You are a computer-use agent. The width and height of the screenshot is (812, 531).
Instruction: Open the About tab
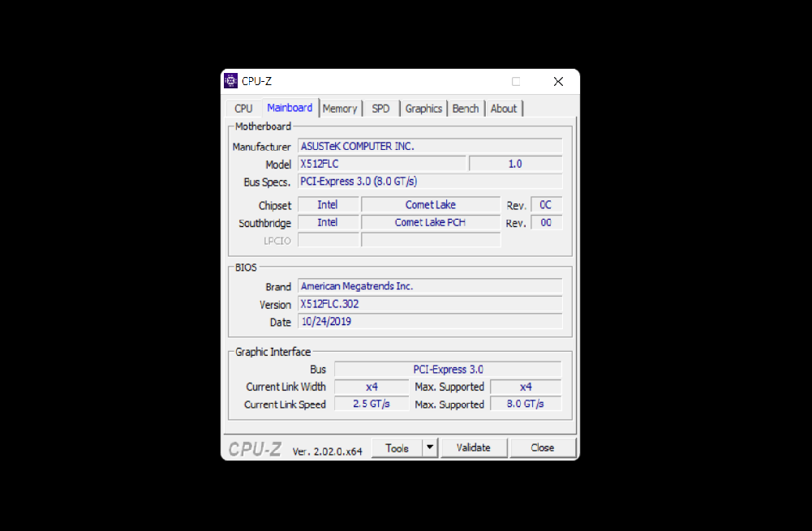click(504, 109)
